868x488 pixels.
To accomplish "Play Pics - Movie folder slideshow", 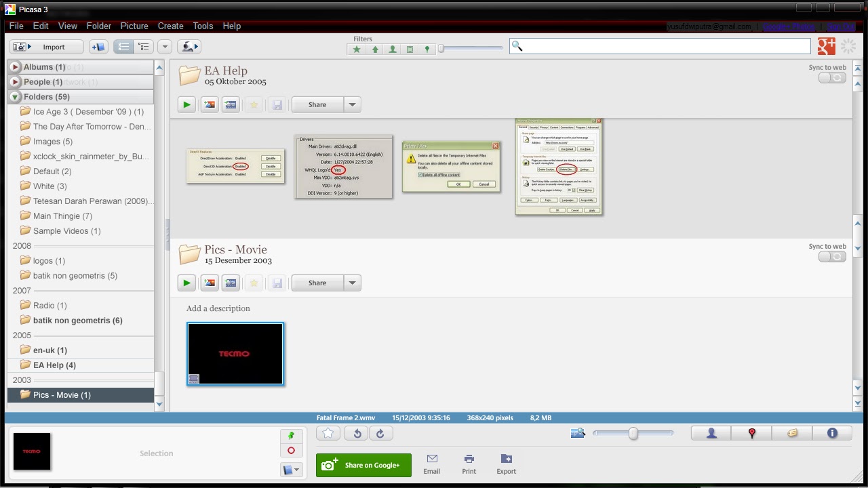I will (186, 283).
